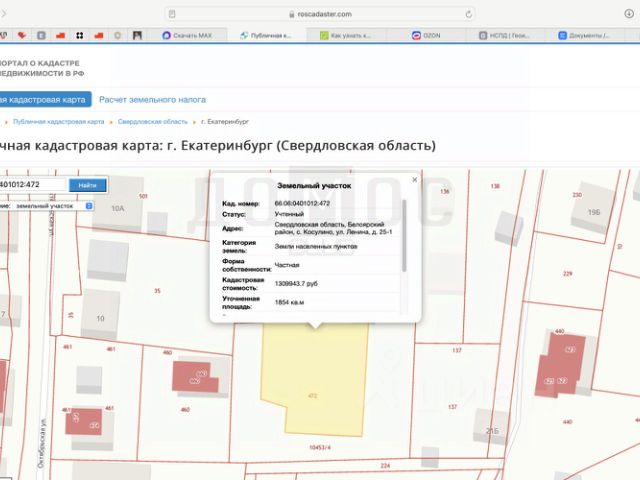Open the pinned tab with red heart icon
Screen dimensions: 640x480
(22, 36)
